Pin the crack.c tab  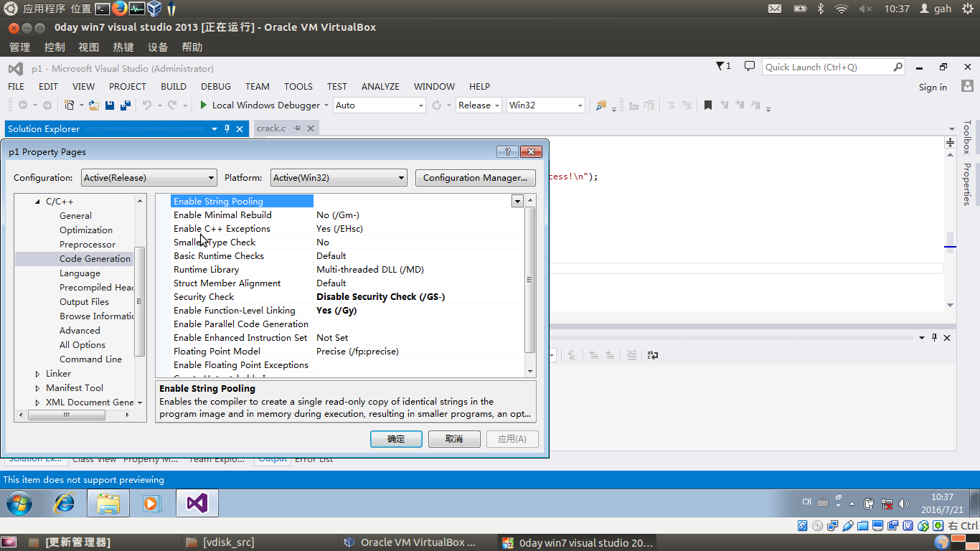[297, 128]
